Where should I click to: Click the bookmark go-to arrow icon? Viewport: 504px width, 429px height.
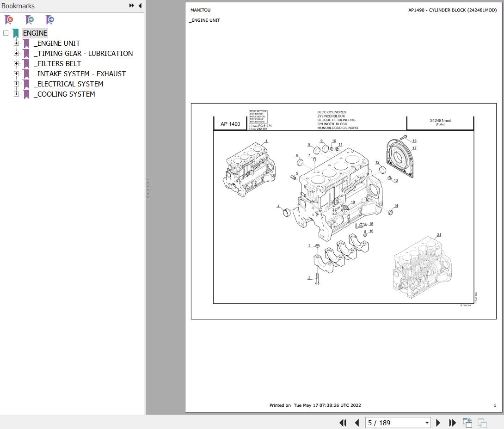click(50, 20)
